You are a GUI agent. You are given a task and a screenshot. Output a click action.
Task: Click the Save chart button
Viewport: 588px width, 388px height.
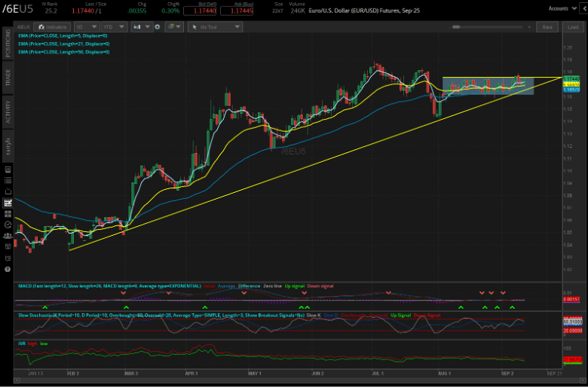[547, 26]
